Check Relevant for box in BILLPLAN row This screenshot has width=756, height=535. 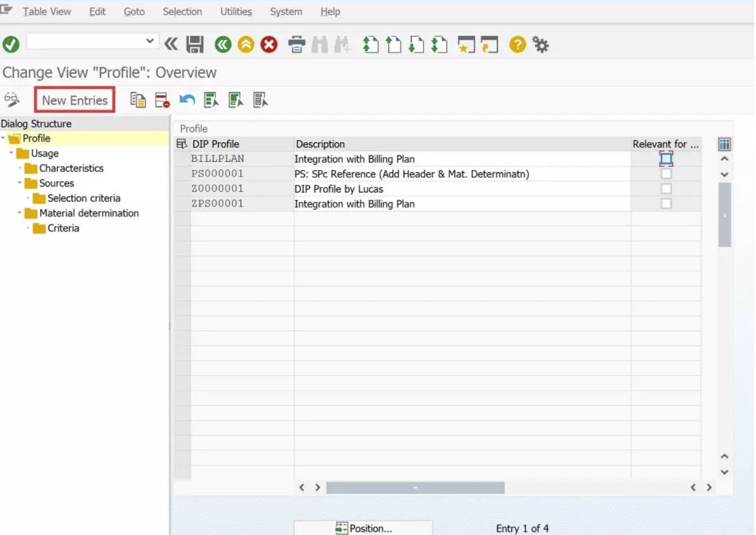[x=666, y=159]
